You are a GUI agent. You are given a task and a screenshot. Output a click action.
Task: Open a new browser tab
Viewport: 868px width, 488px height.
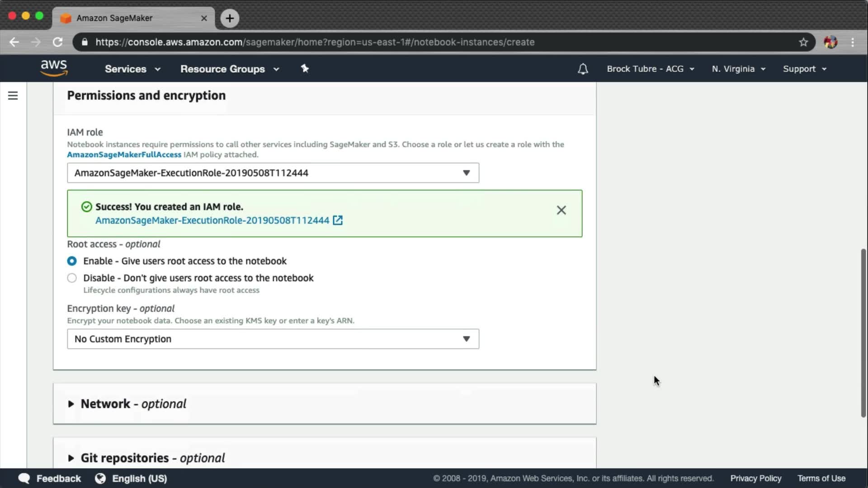pyautogui.click(x=230, y=18)
